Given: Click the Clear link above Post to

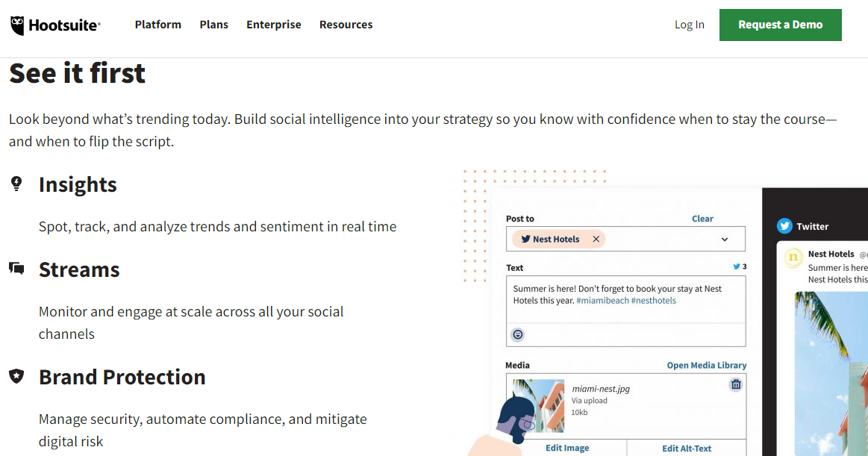Looking at the screenshot, I should 702,219.
